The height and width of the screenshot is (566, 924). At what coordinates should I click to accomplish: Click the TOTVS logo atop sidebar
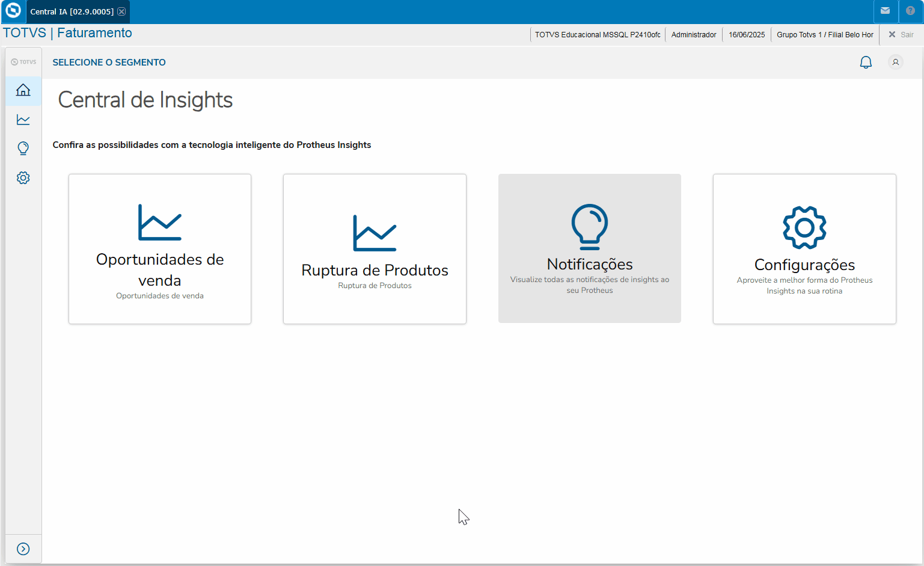[23, 62]
